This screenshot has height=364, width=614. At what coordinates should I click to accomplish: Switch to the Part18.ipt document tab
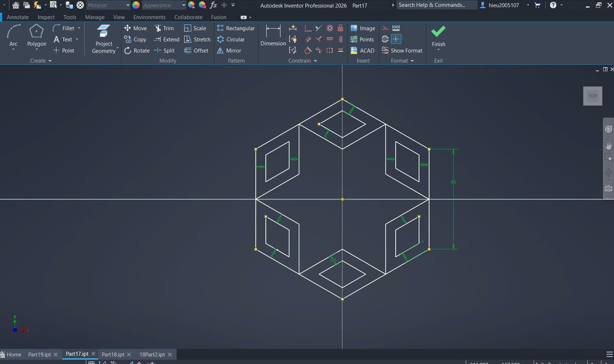point(113,355)
